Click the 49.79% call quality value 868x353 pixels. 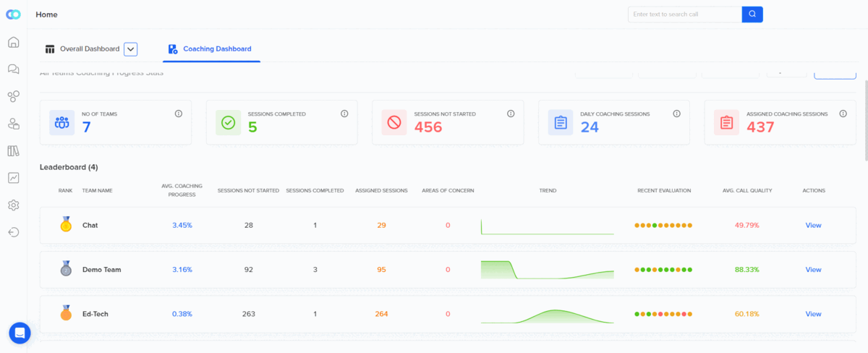747,226
